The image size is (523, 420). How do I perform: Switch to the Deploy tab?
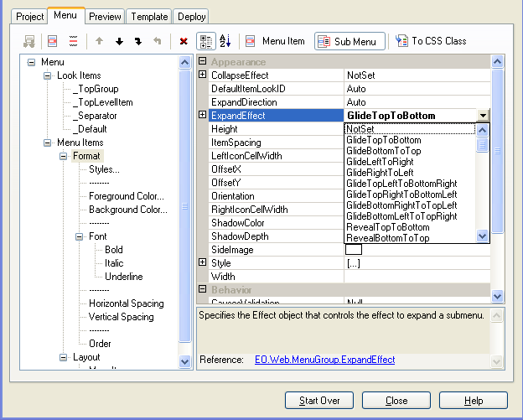point(191,17)
